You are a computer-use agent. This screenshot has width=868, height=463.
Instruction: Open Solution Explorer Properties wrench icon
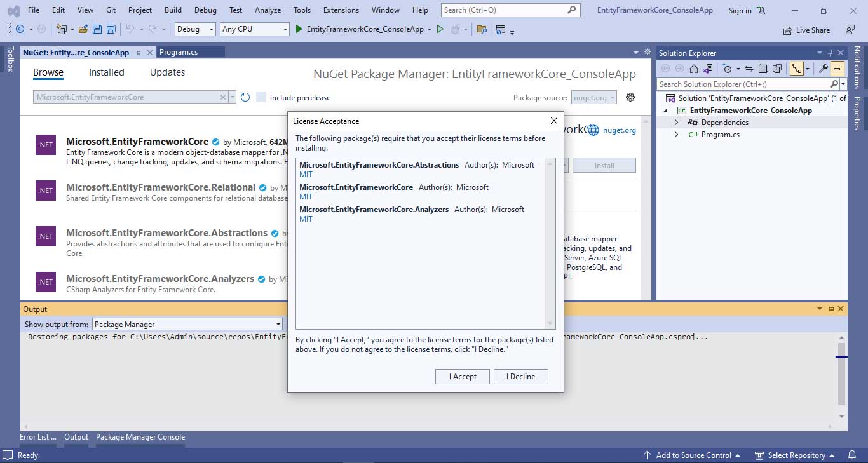point(824,69)
